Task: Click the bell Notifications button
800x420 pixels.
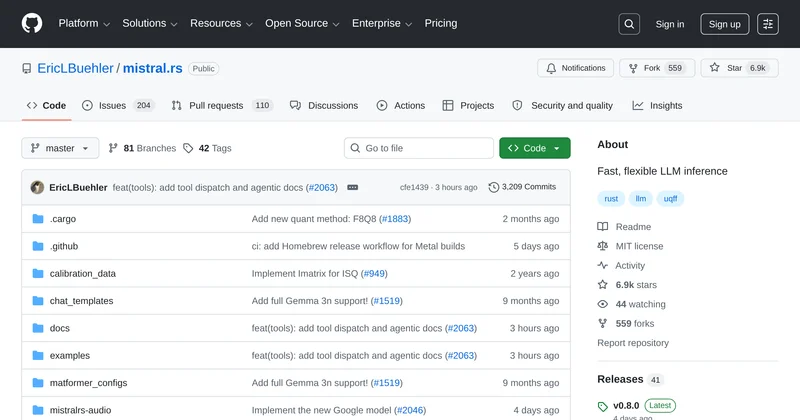Action: point(575,68)
